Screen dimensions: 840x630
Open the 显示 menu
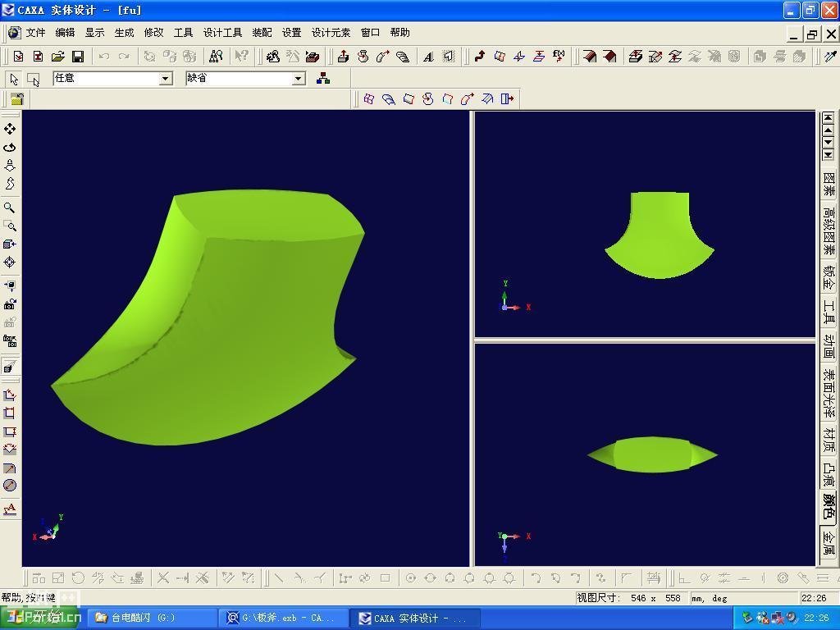tap(95, 33)
